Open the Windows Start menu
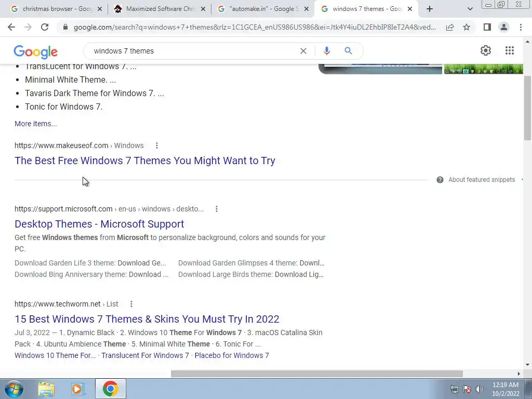Viewport: 532px width, 399px height. pyautogui.click(x=14, y=389)
